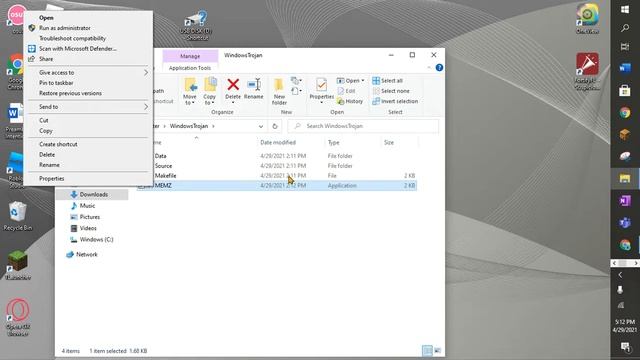Open File Explorer from the taskbar
Image resolution: width=640 pixels, height=360 pixels.
tap(625, 178)
